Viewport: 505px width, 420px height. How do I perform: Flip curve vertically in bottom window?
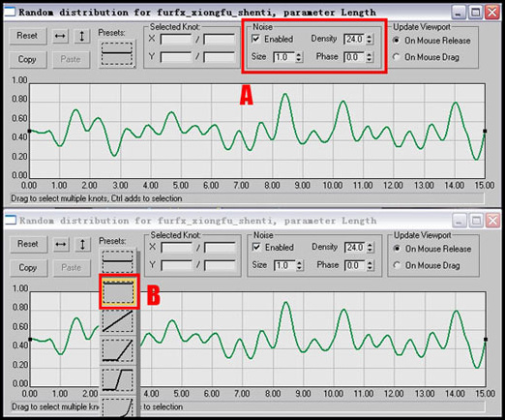pos(82,244)
